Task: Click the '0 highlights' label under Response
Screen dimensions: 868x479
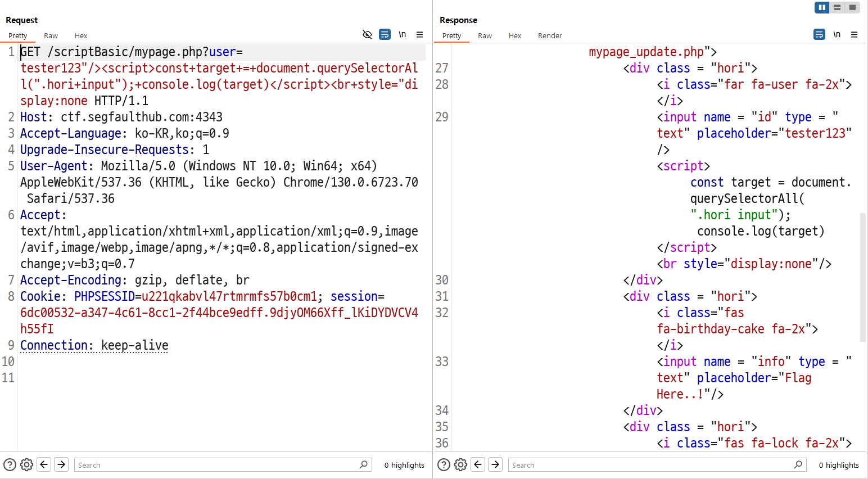Action: [x=839, y=465]
